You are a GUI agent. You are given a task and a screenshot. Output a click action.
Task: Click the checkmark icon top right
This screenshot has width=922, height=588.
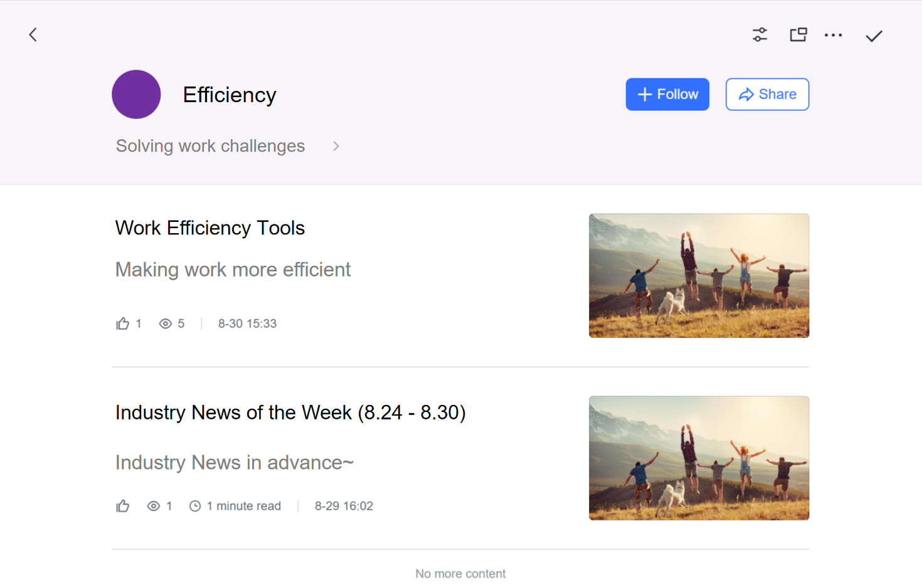tap(873, 36)
